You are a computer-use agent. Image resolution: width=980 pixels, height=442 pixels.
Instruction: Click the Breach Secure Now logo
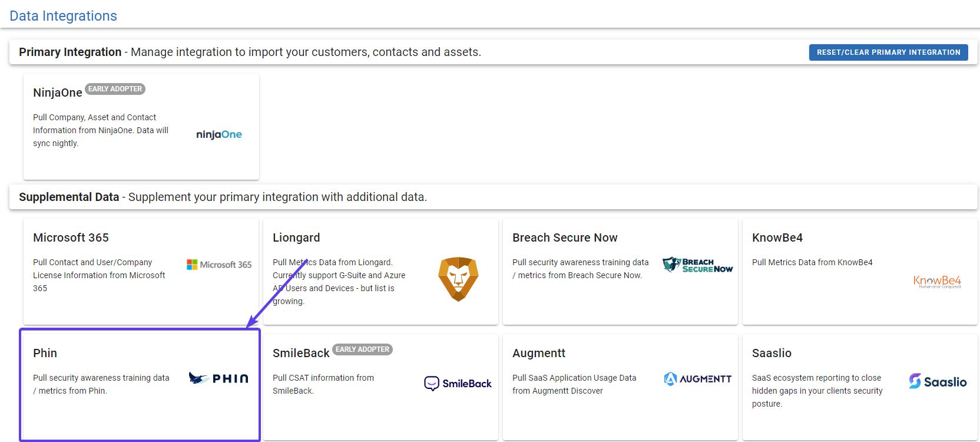[698, 265]
